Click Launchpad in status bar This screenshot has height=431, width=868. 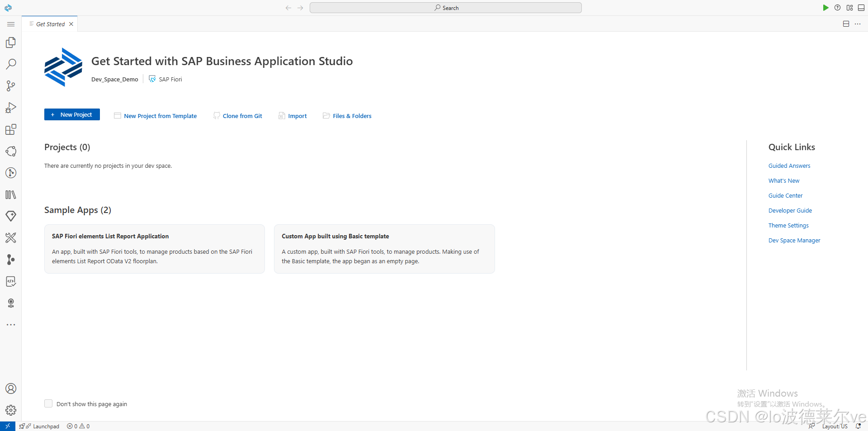39,426
